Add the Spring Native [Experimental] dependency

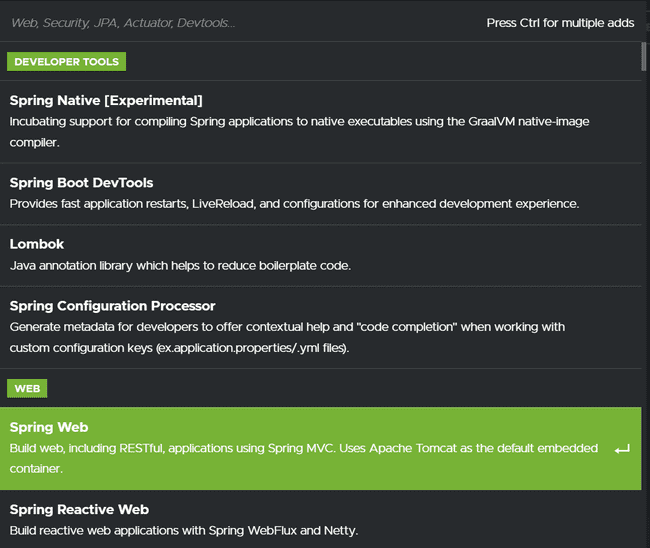tap(320, 121)
